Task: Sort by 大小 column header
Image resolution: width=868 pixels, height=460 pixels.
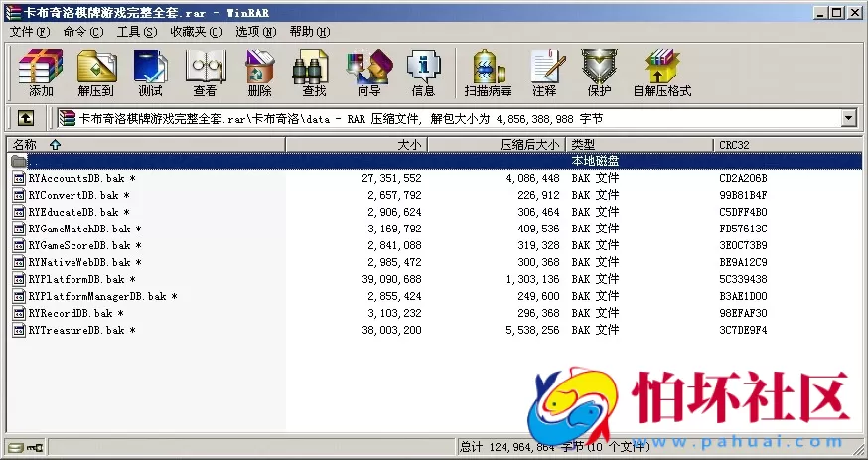Action: pyautogui.click(x=357, y=145)
